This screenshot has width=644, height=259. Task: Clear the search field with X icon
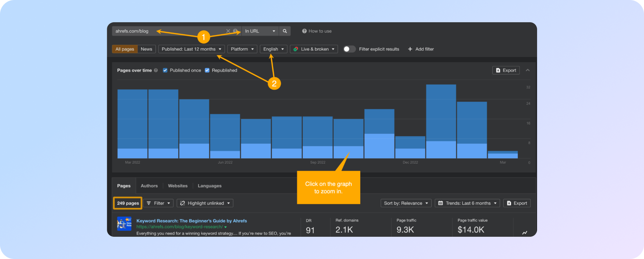(x=228, y=31)
